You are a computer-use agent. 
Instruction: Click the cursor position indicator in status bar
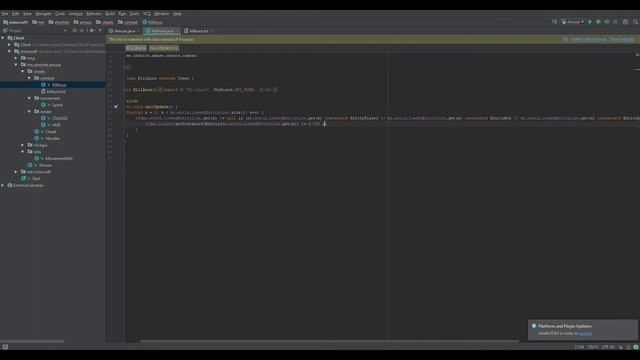(x=579, y=347)
